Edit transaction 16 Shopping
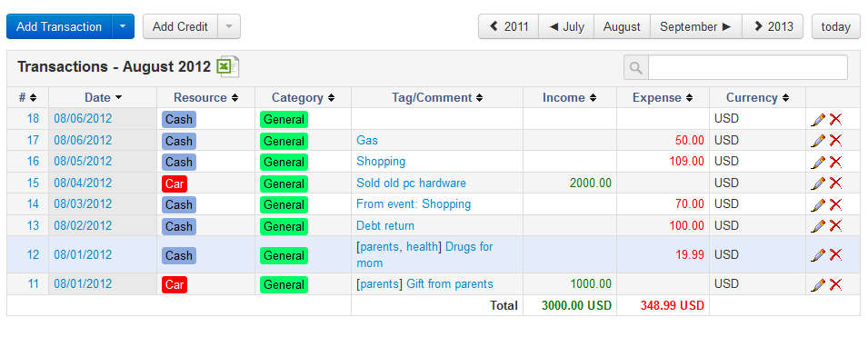 [x=818, y=162]
